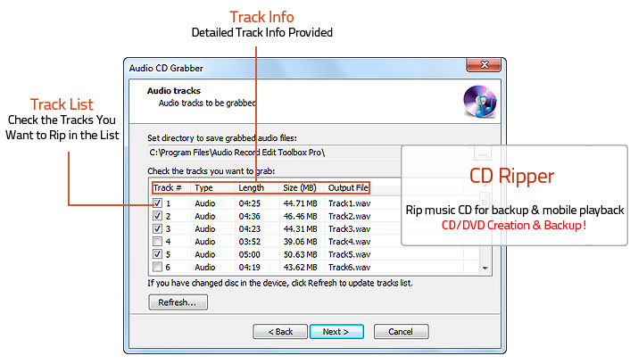Screen dimensions: 630x364
Task: Click the Audio type cell for track 1
Action: pos(205,203)
